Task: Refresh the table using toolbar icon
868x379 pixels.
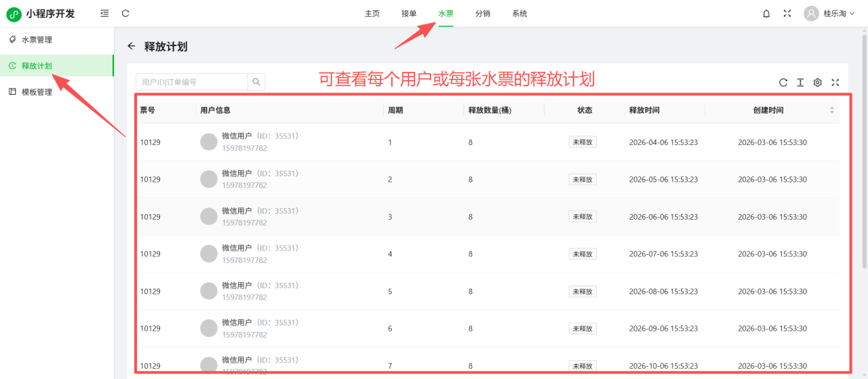Action: 783,83
